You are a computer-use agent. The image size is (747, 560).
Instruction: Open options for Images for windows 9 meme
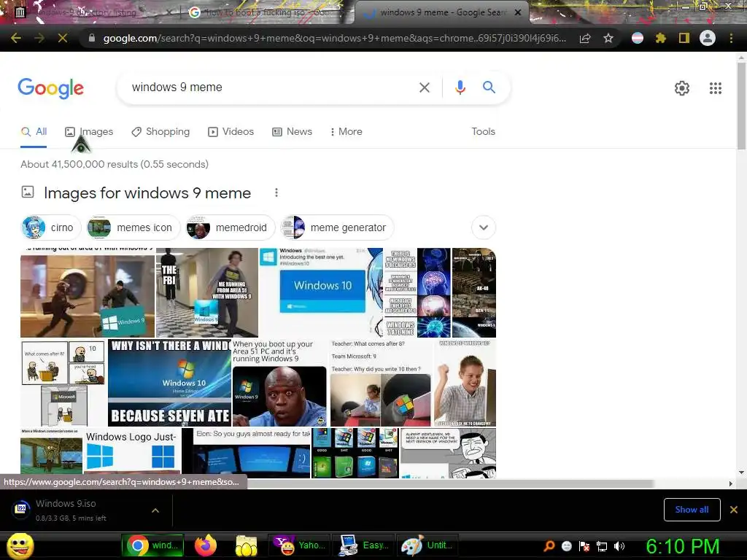click(x=276, y=192)
